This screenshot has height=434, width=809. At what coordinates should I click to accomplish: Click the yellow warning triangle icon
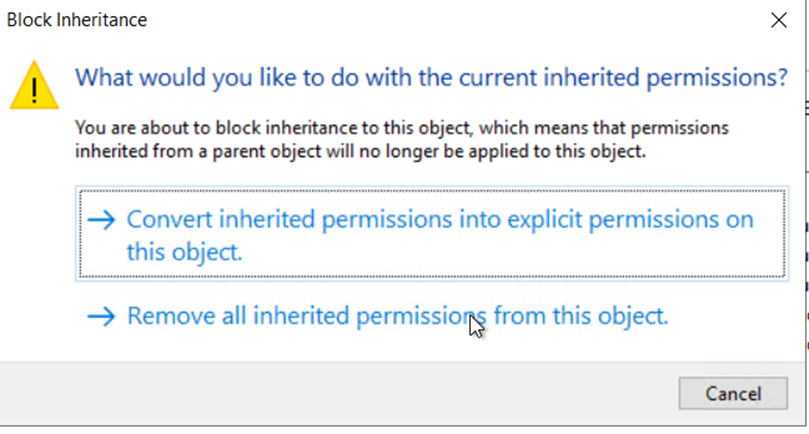tap(35, 84)
